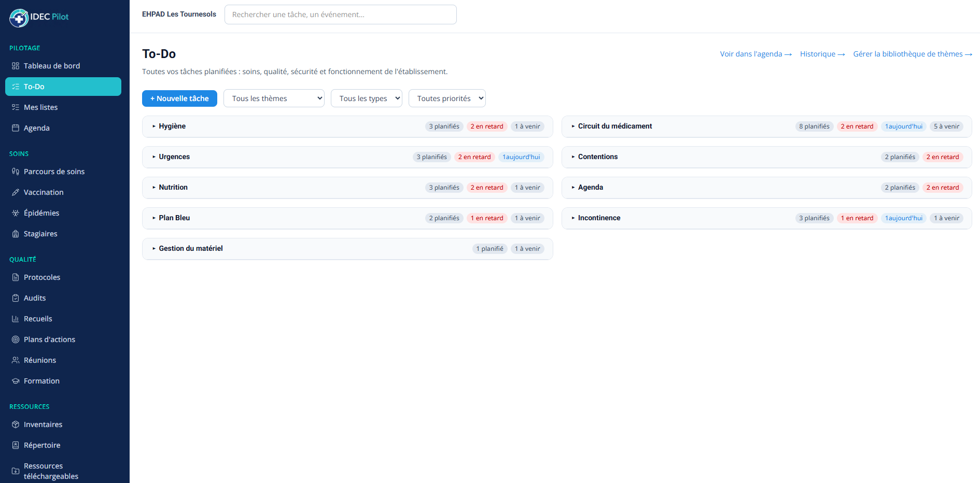The height and width of the screenshot is (483, 980).
Task: Expand the Contentions task group
Action: click(766, 157)
